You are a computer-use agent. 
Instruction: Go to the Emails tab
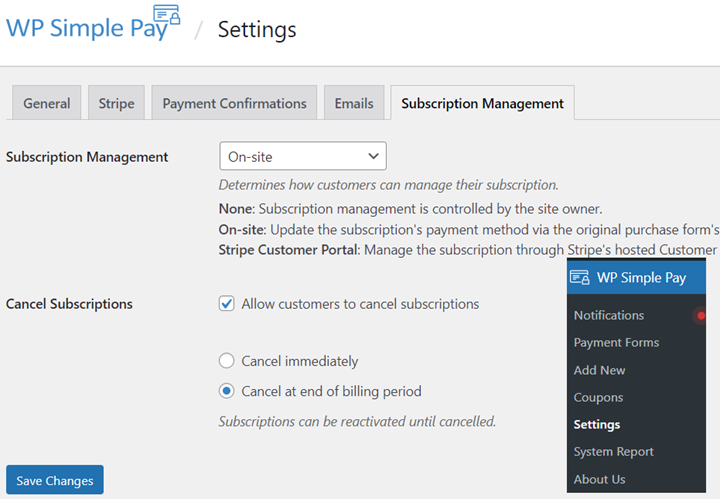tap(354, 103)
